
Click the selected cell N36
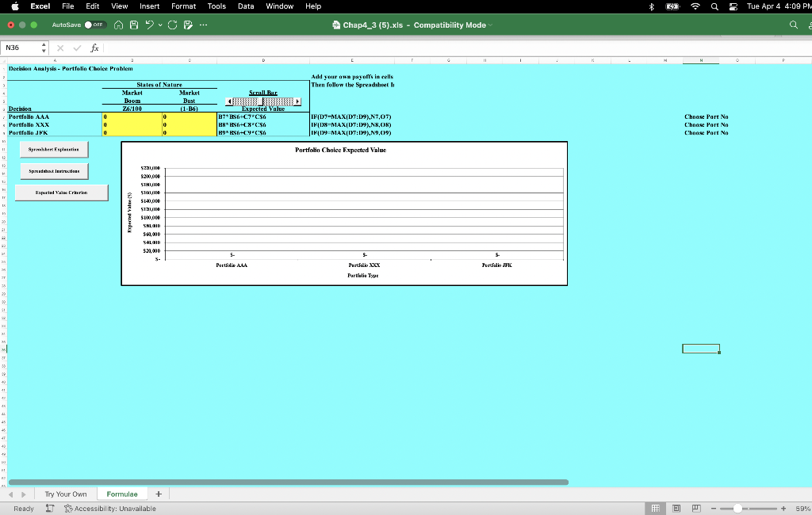pos(701,349)
